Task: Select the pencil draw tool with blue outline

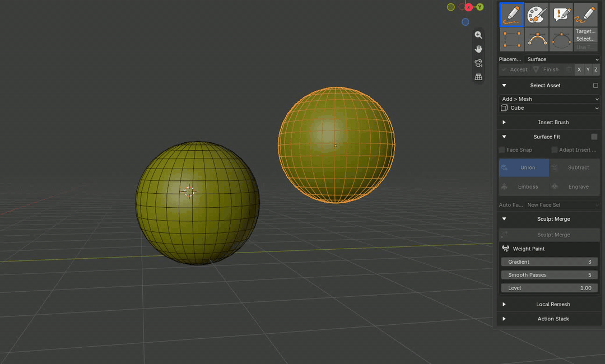Action: (511, 15)
